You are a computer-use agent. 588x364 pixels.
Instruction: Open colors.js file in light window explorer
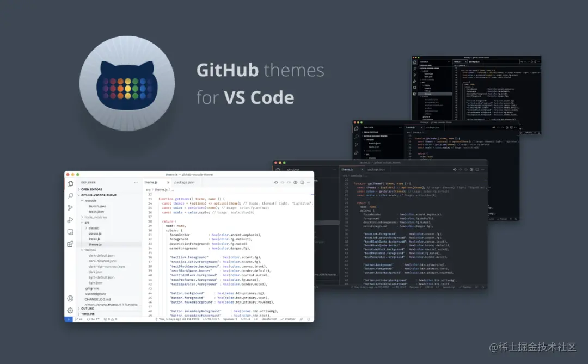[95, 233]
